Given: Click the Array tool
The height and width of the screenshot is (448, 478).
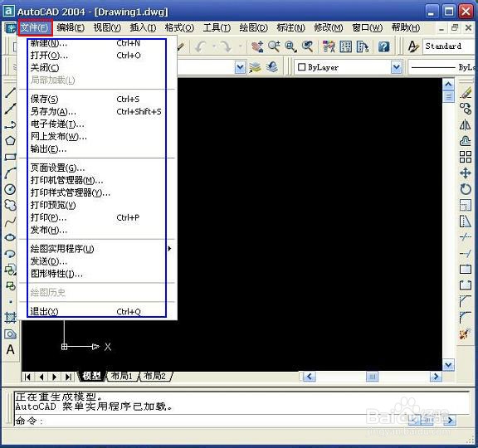Looking at the screenshot, I should 466,157.
